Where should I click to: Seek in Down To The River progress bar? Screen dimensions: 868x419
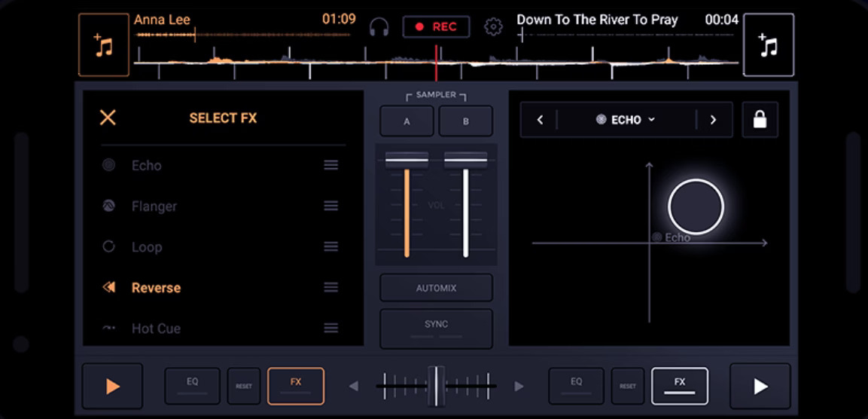[626, 35]
